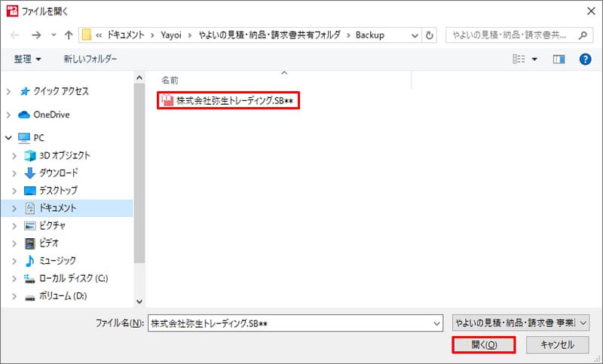Image resolution: width=603 pixels, height=364 pixels.
Task: Refresh the Backup folder view
Action: [x=429, y=35]
